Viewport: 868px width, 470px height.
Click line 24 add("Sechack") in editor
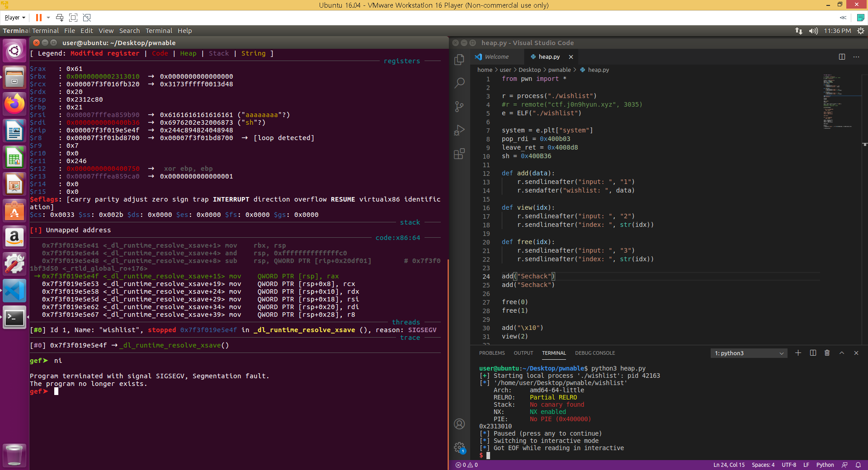528,276
